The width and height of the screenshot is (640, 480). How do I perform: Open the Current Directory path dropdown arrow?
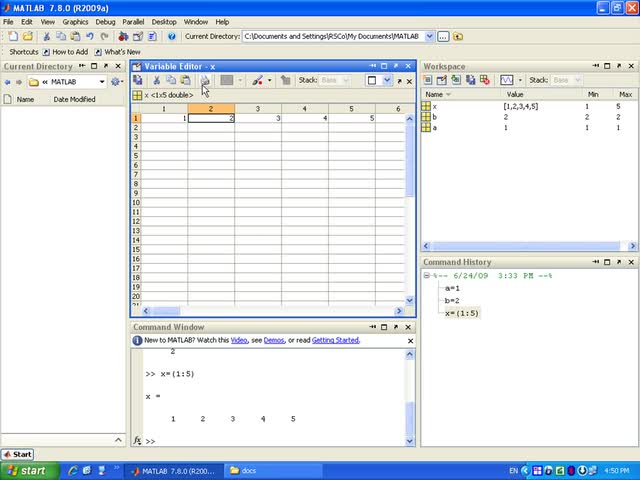(429, 36)
